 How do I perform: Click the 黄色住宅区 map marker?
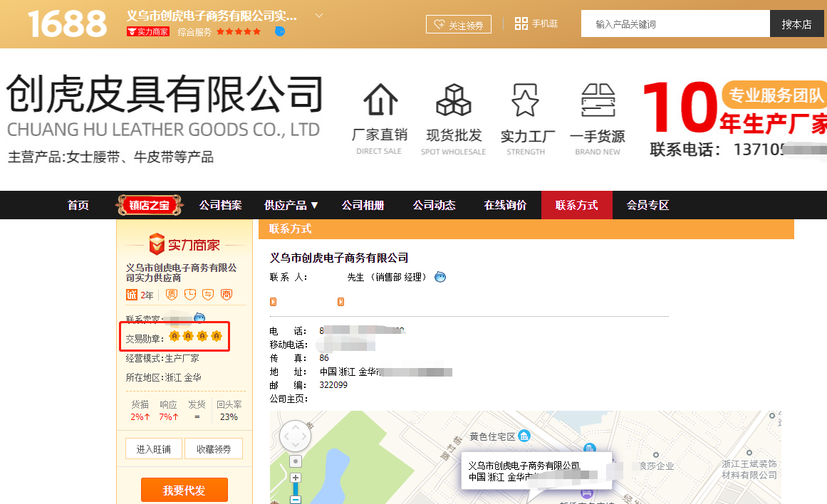tap(524, 436)
